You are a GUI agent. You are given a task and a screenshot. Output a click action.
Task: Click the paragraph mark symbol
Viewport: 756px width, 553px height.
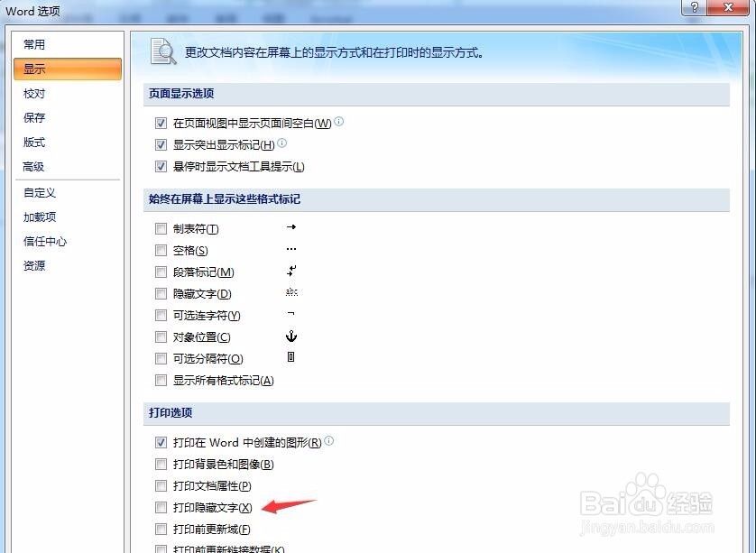[291, 271]
